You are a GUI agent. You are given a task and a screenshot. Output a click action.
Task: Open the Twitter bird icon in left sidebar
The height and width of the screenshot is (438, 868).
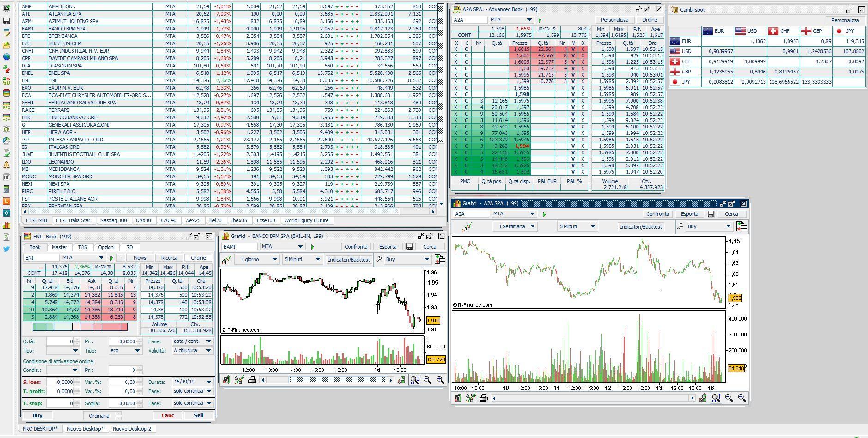6,249
